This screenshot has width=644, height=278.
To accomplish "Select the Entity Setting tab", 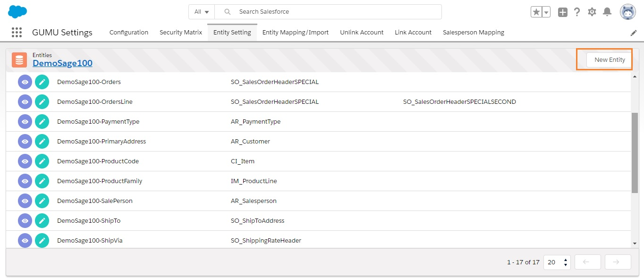I will [x=232, y=33].
